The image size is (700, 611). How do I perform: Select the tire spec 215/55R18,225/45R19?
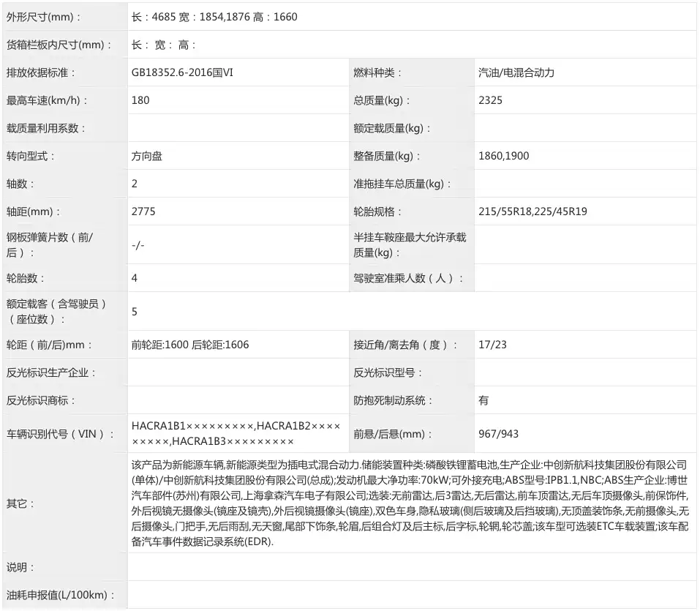532,211
